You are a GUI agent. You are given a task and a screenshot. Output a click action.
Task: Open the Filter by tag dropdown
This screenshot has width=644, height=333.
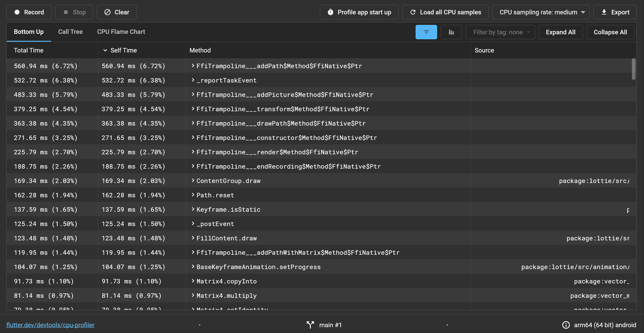coord(500,32)
